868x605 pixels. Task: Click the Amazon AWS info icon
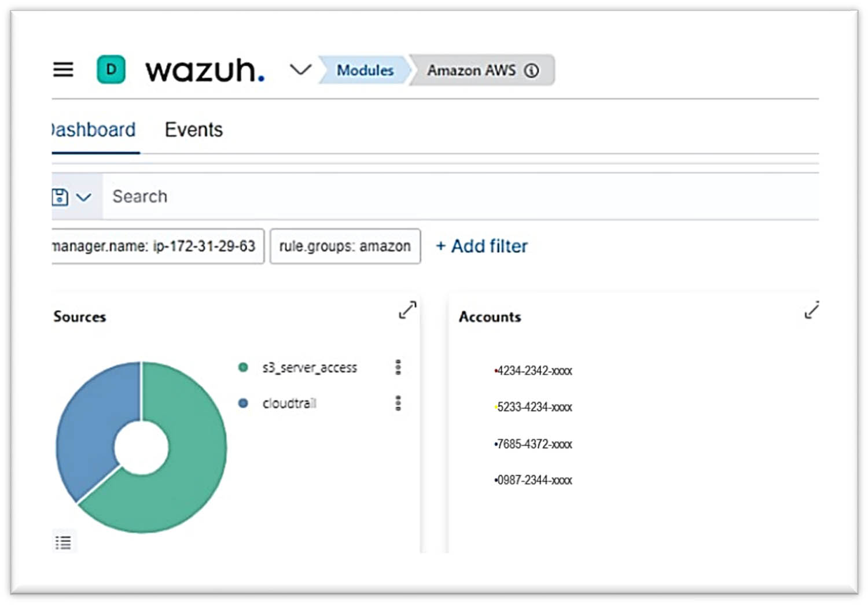[531, 71]
